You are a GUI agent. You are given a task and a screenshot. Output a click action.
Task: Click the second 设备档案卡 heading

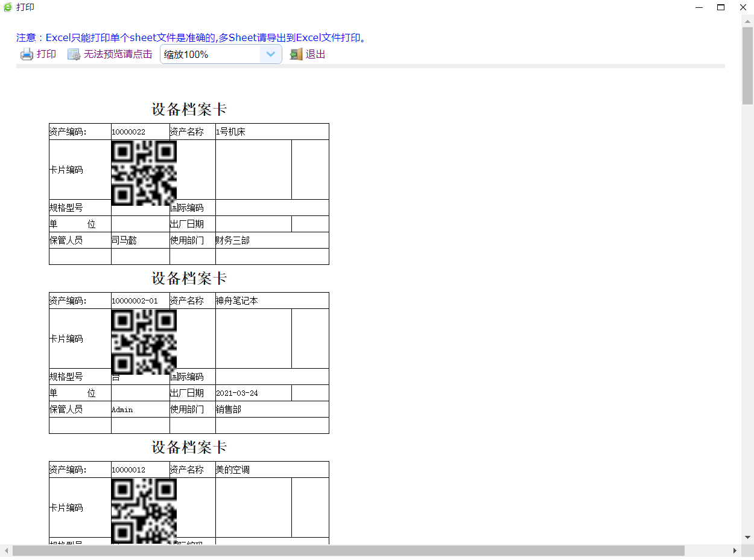click(189, 278)
